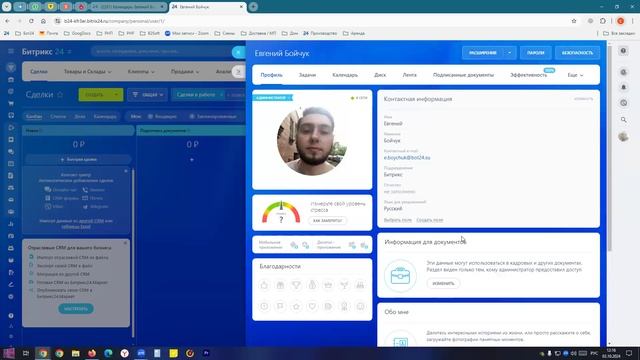This screenshot has width=640, height=360.
Task: Switch to the Канбан view
Action: click(x=34, y=116)
